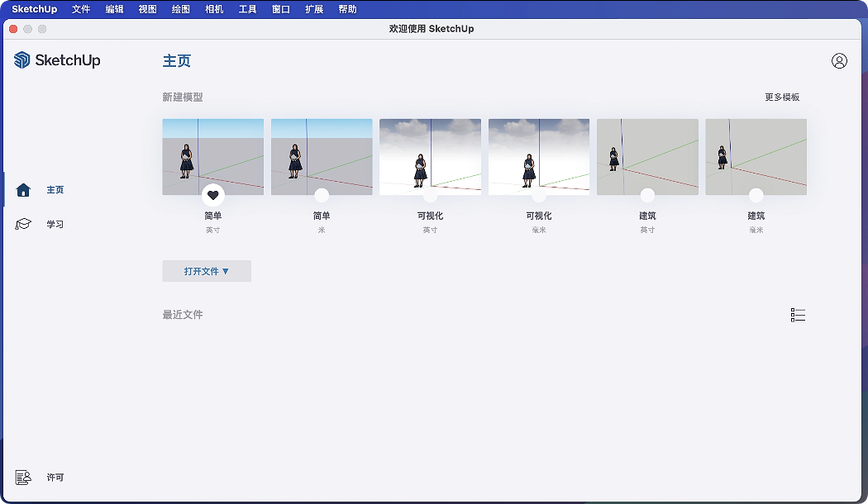
Task: Open the 相机 menu
Action: tap(214, 9)
